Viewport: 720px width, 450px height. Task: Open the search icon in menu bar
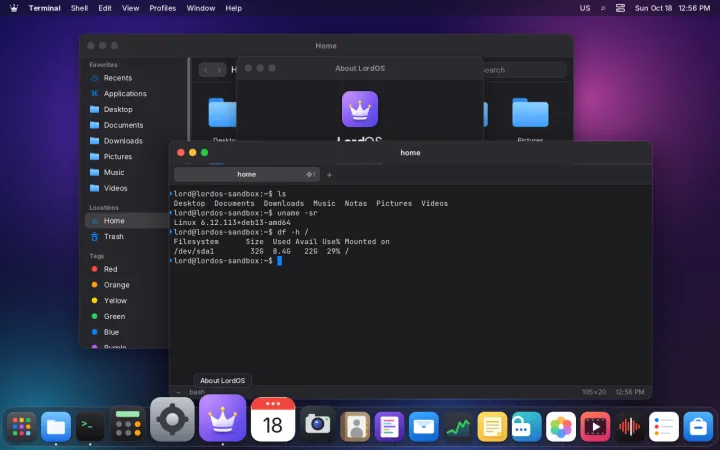pyautogui.click(x=603, y=8)
